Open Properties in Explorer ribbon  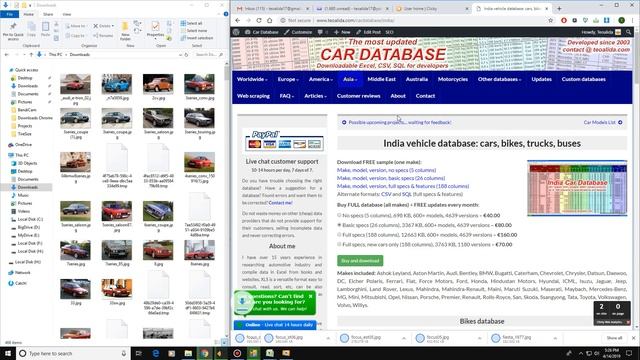click(155, 30)
